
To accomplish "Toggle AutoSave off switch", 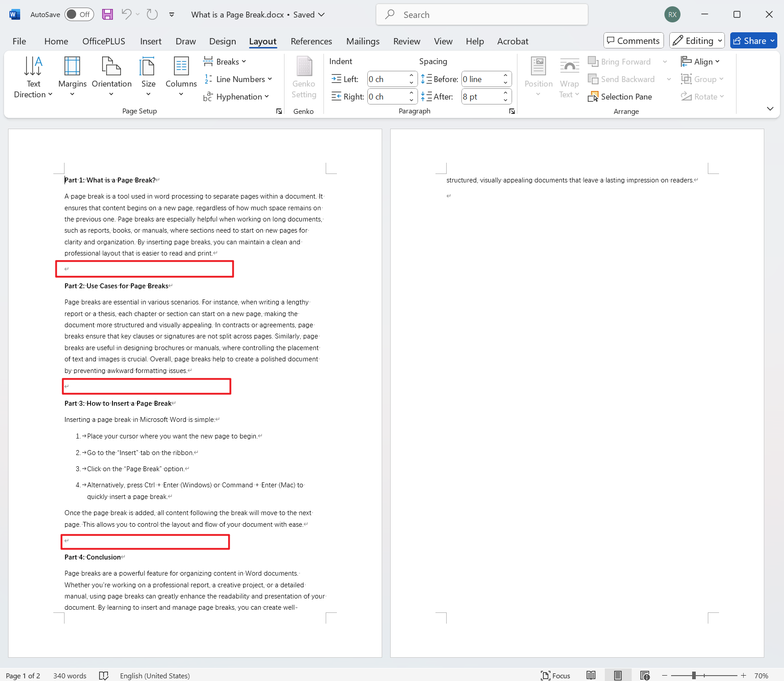I will [x=79, y=14].
